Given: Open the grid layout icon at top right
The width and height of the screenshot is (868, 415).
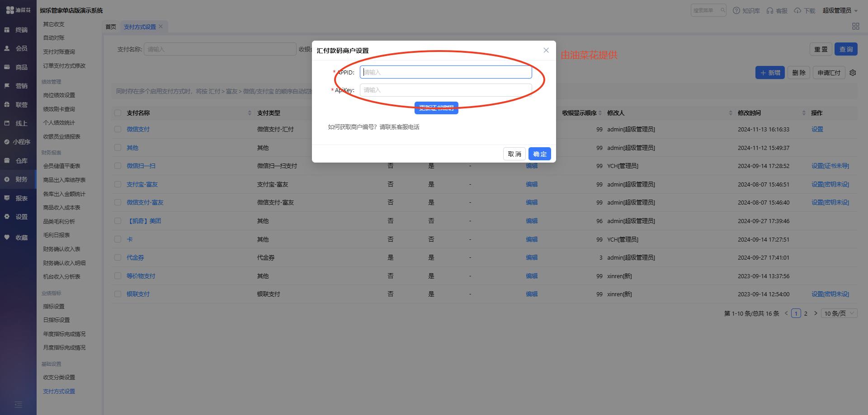Looking at the screenshot, I should (855, 27).
